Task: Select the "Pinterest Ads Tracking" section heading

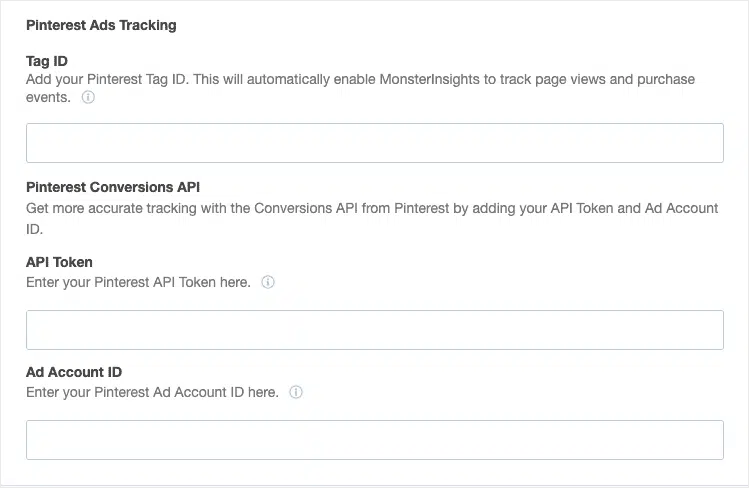Action: [x=101, y=26]
